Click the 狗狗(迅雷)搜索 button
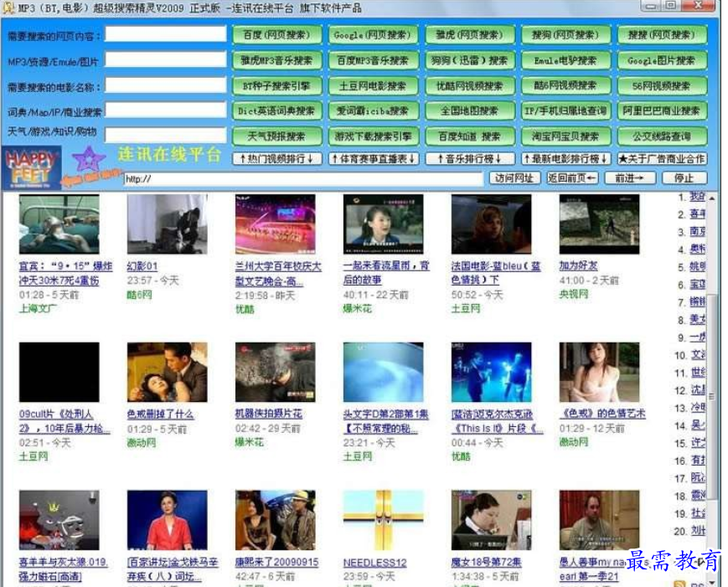The width and height of the screenshot is (728, 587). click(469, 60)
